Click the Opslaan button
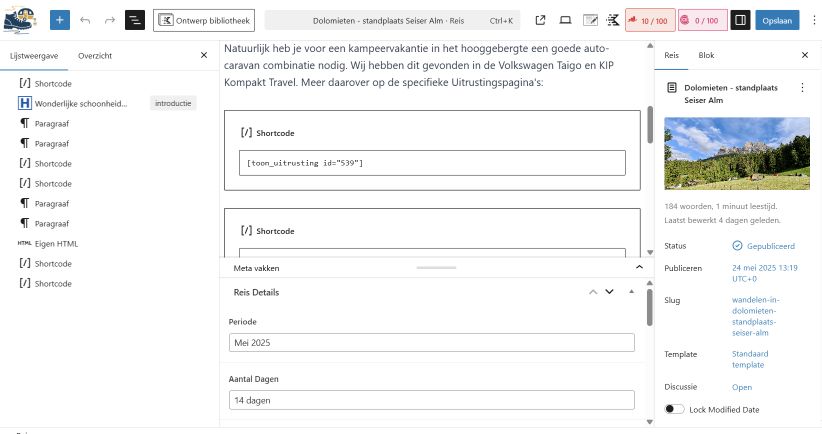 point(776,20)
